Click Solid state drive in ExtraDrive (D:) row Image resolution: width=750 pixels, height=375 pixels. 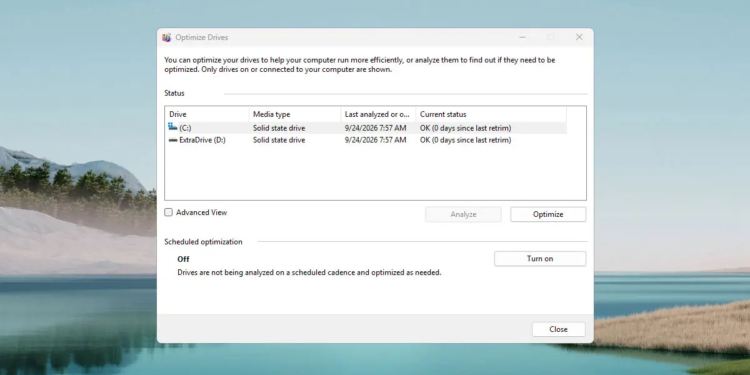pyautogui.click(x=279, y=140)
